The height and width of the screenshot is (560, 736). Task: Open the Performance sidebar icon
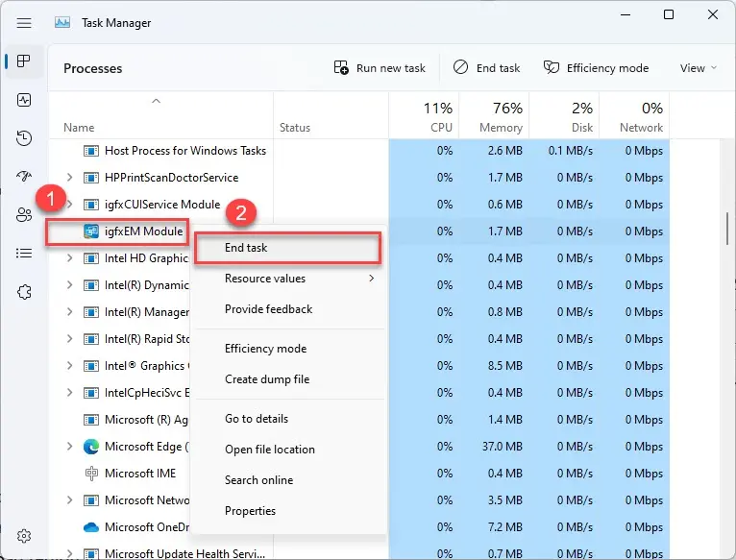(x=25, y=100)
